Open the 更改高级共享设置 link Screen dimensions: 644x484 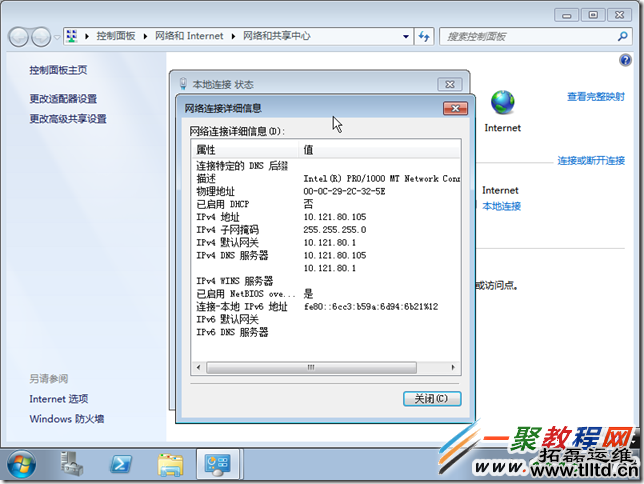(x=67, y=119)
